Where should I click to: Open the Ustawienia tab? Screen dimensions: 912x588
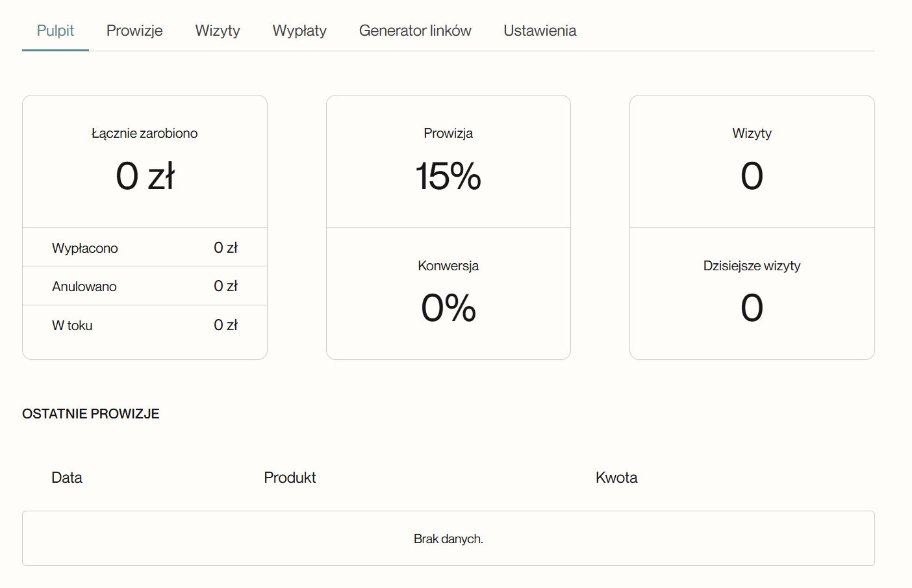pyautogui.click(x=540, y=31)
